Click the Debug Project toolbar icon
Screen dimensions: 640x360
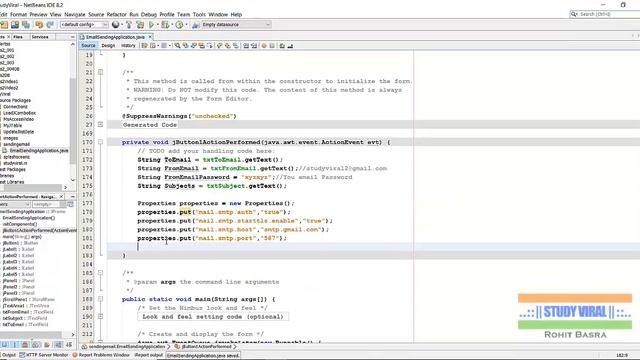click(x=165, y=25)
